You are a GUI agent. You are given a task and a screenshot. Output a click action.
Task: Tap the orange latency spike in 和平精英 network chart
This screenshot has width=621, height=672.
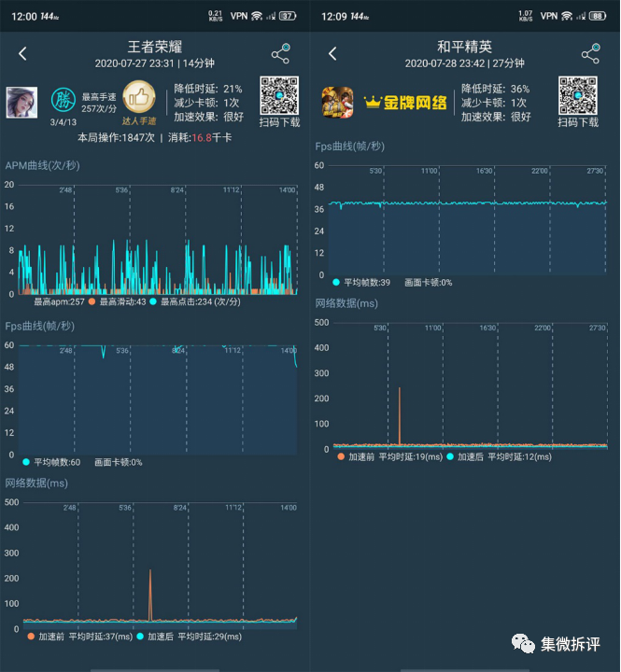400,415
